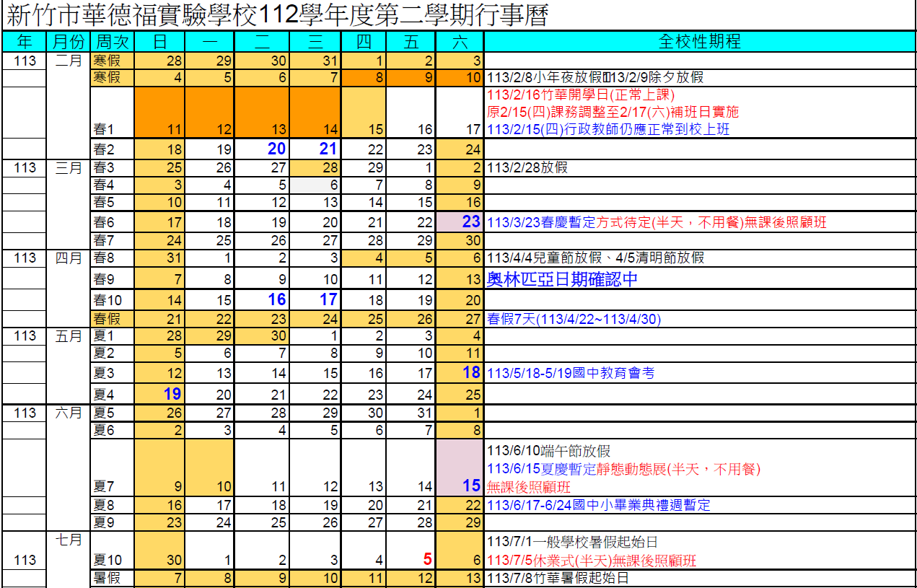The width and height of the screenshot is (917, 588).
Task: Select the 春10 week label
Action: tap(108, 300)
